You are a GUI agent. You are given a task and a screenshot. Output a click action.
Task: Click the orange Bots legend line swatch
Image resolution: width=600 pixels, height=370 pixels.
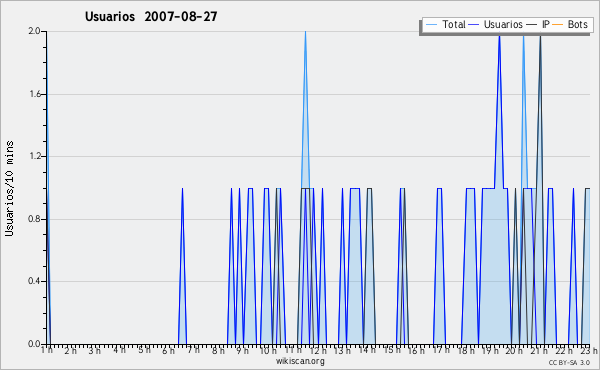pos(558,25)
